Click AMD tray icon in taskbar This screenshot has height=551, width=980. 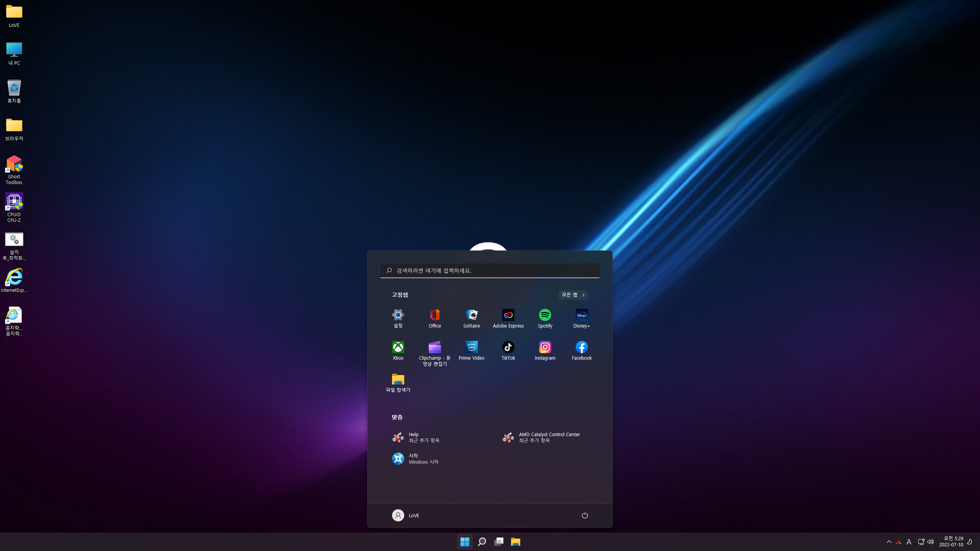click(x=899, y=542)
